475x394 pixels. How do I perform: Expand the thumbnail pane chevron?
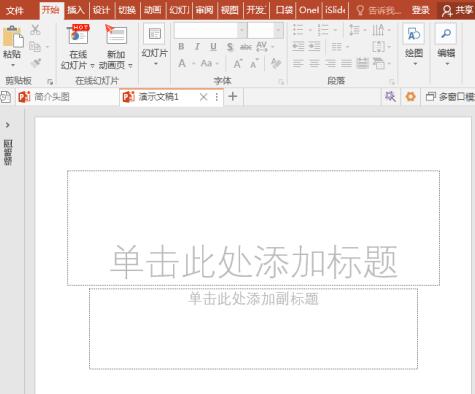[x=7, y=125]
